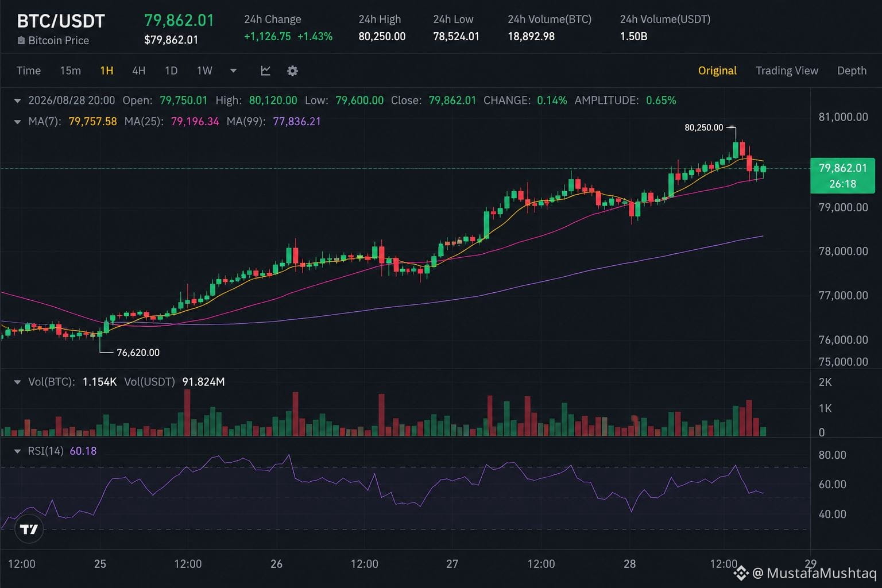Viewport: 882px width, 588px height.
Task: Select the Time chart mode
Action: (x=29, y=71)
